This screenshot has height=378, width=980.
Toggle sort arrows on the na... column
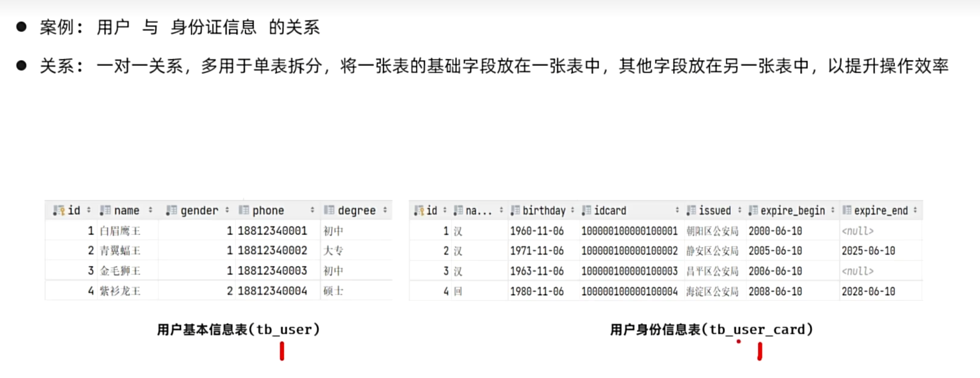[501, 210]
